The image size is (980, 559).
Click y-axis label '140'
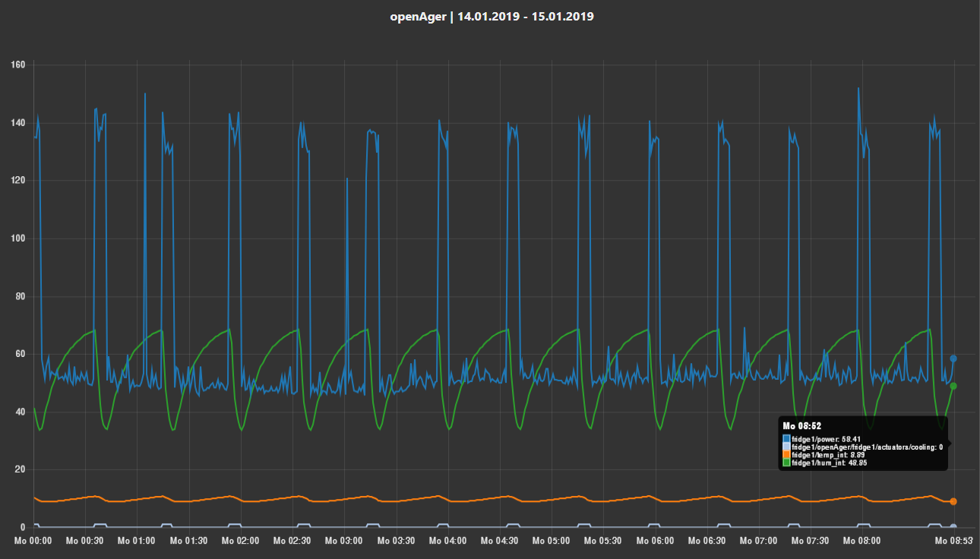(18, 122)
